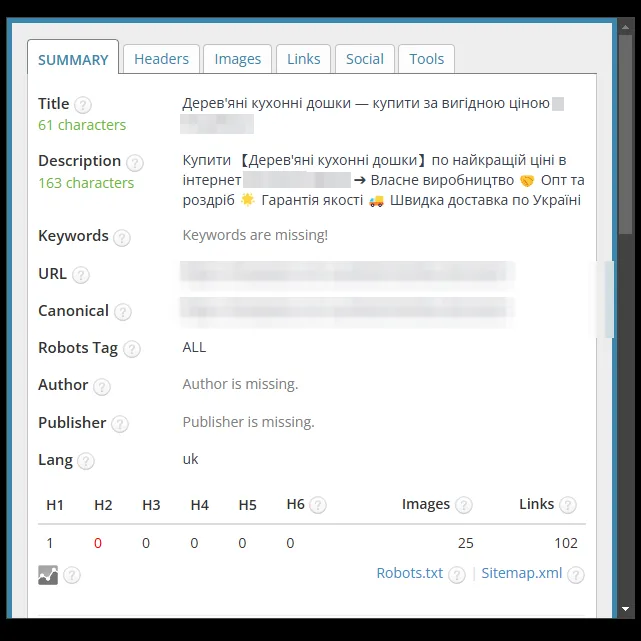Click 'Publisher is missing.' text
Image resolution: width=641 pixels, height=641 pixels.
pos(249,422)
